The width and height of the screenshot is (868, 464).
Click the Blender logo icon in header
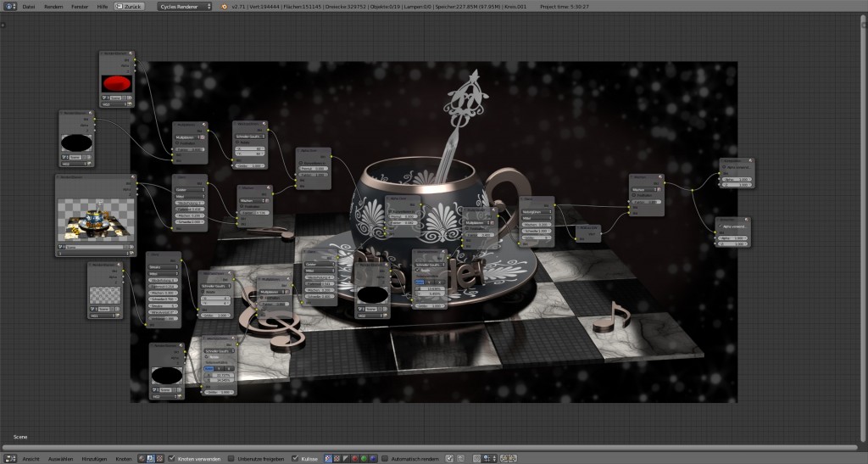click(224, 7)
